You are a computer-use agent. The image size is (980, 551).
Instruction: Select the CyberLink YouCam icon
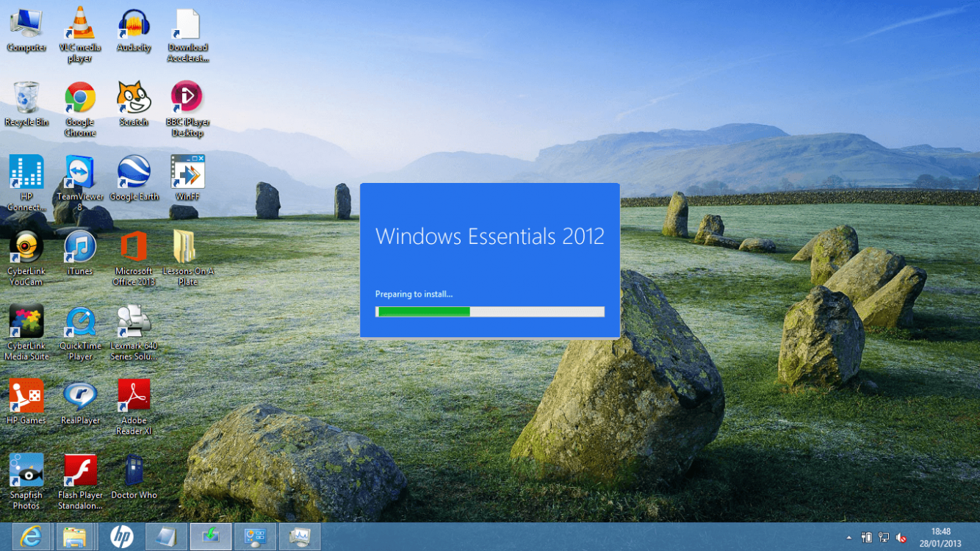pos(26,258)
